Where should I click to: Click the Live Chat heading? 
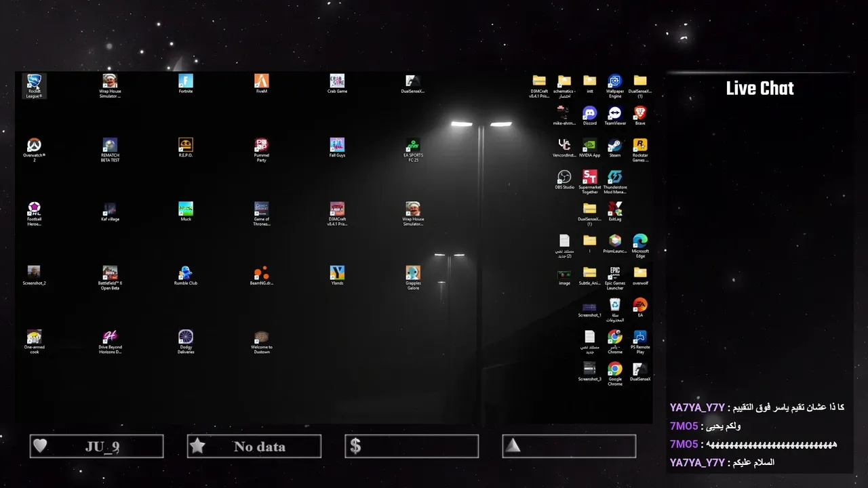(759, 88)
